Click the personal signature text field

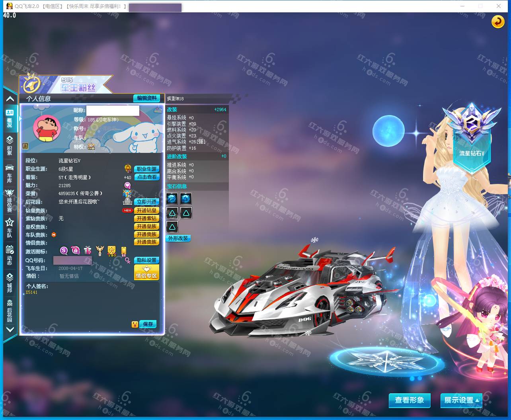click(x=92, y=303)
